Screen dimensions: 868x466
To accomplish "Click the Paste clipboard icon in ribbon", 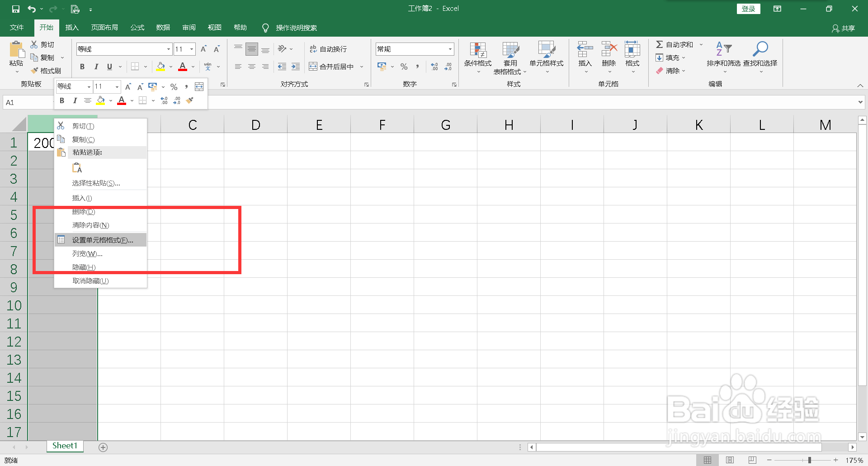I will pyautogui.click(x=16, y=49).
